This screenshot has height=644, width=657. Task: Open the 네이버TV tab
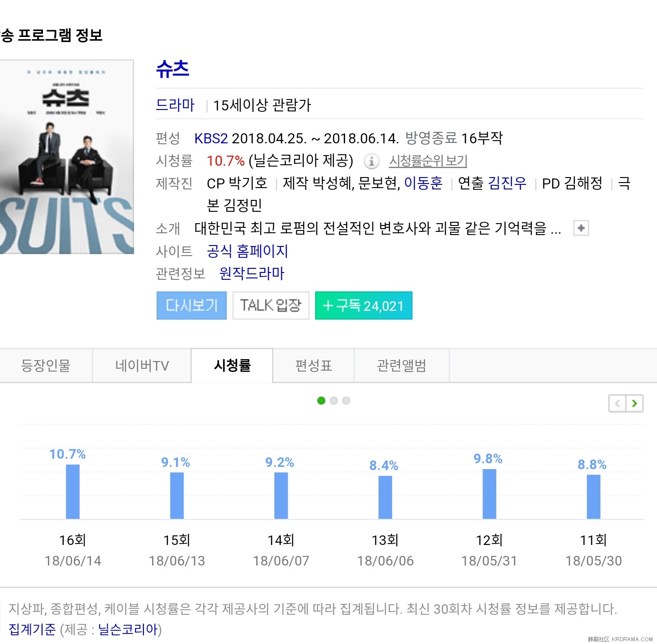point(142,366)
